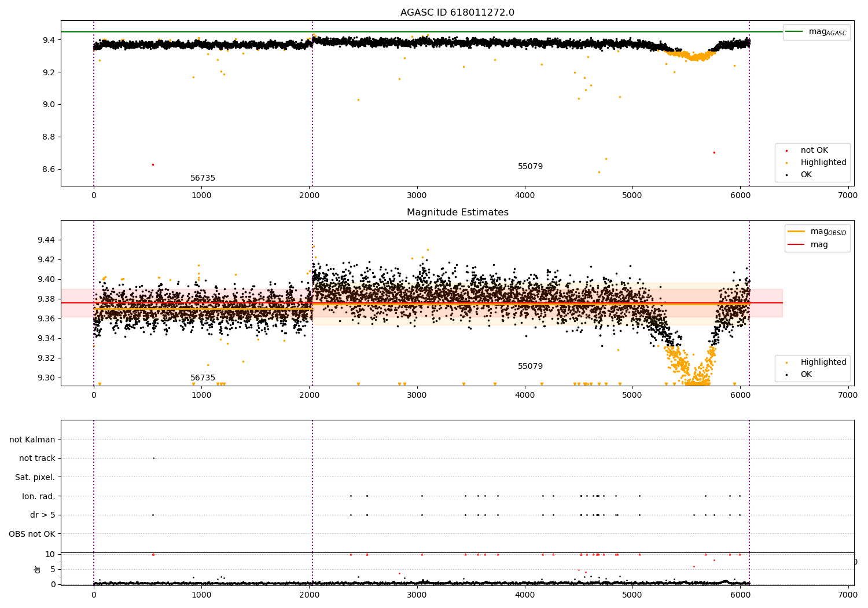Click the '9.2' y tick in top plot
Viewport: 868px width, 608px height.
[x=48, y=72]
